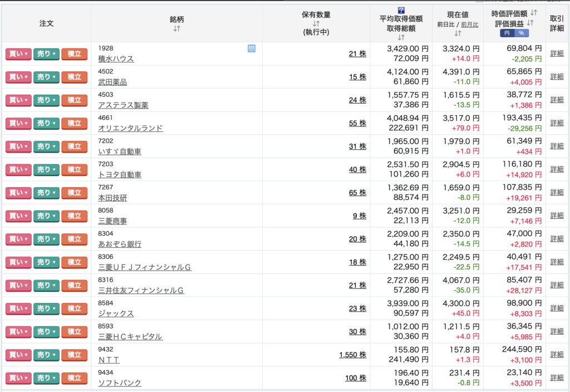Switch 評価損益 display to %
Image resolution: width=570 pixels, height=392 pixels.
521,33
